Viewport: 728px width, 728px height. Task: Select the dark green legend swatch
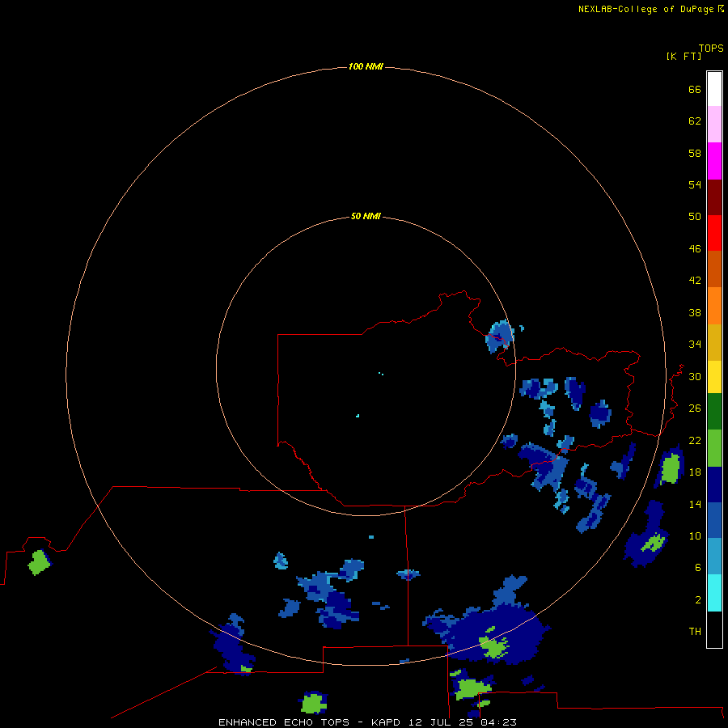714,412
